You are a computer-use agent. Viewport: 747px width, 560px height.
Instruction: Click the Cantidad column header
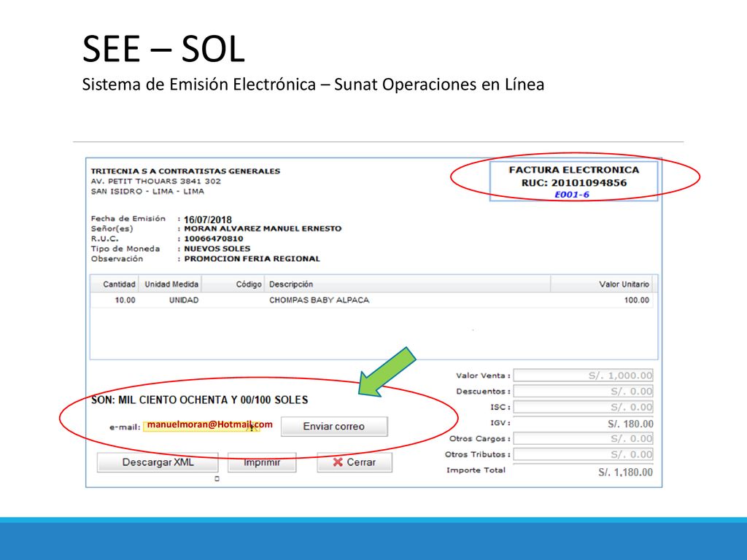click(115, 284)
